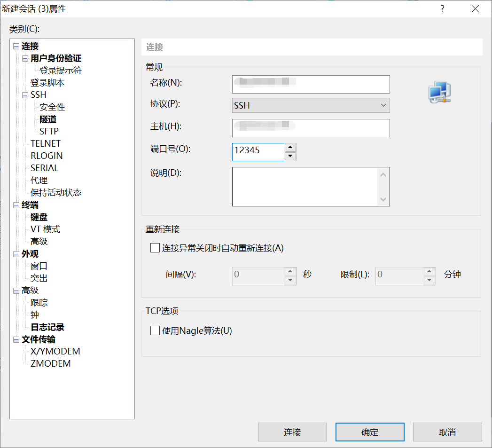This screenshot has height=448, width=492.
Task: Select the SERIAL category
Action: tap(44, 168)
